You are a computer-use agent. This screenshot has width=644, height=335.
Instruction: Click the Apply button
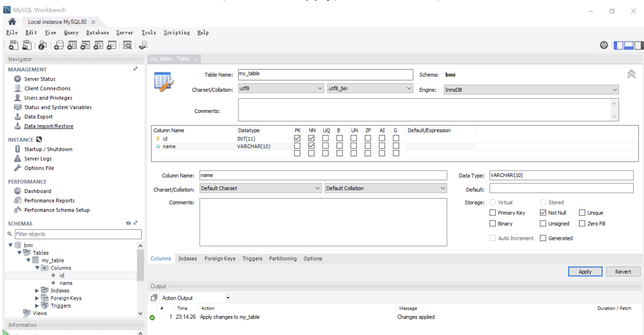pyautogui.click(x=585, y=271)
